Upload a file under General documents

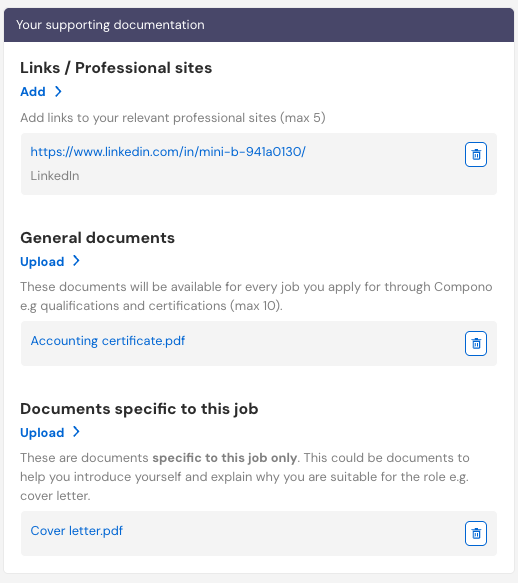[42, 262]
